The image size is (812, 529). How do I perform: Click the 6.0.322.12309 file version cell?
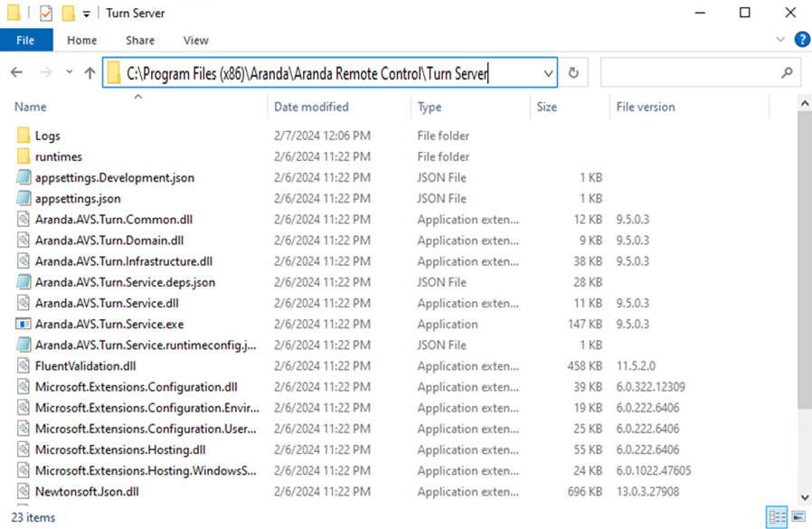coord(650,387)
